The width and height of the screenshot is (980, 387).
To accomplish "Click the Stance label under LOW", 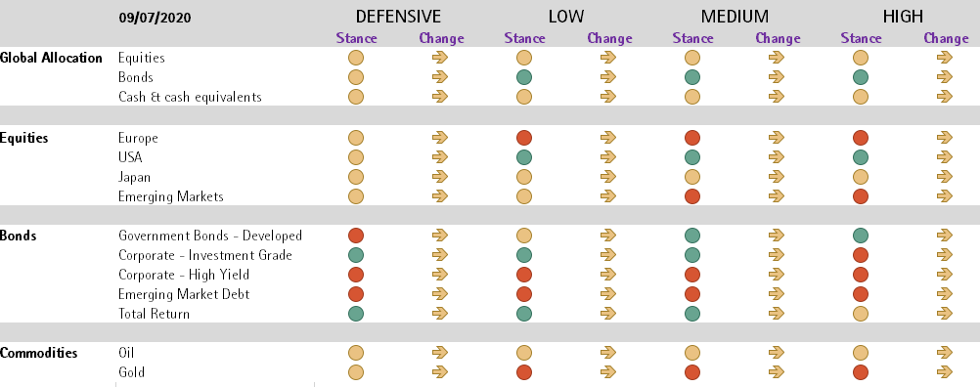I will pyautogui.click(x=524, y=39).
